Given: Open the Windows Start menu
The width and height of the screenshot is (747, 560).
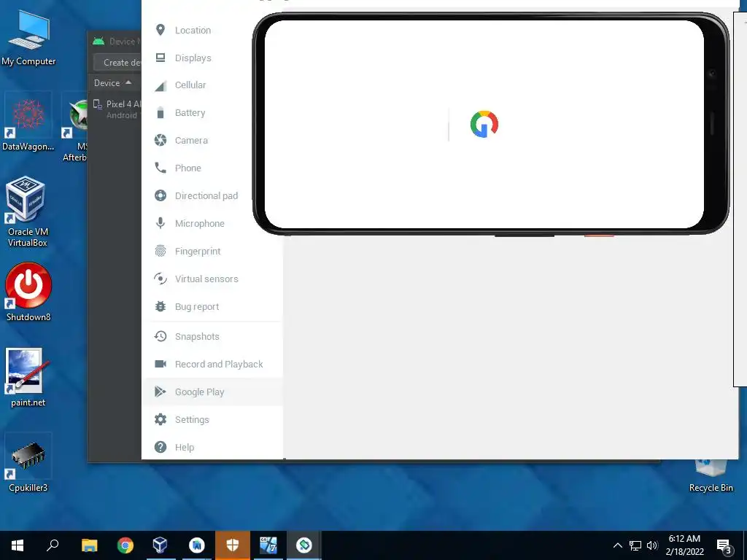Looking at the screenshot, I should click(x=18, y=545).
